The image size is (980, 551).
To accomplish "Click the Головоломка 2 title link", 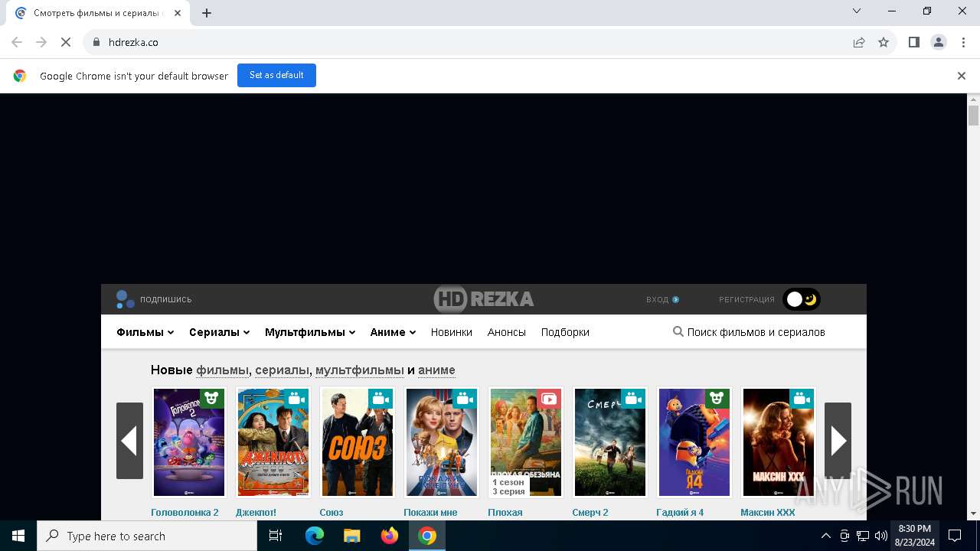I will point(185,513).
